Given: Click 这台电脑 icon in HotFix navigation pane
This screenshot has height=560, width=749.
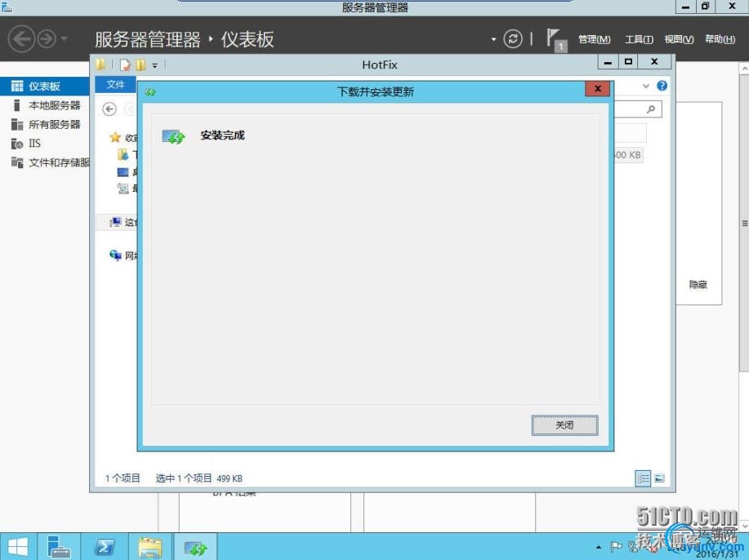Looking at the screenshot, I should [115, 222].
